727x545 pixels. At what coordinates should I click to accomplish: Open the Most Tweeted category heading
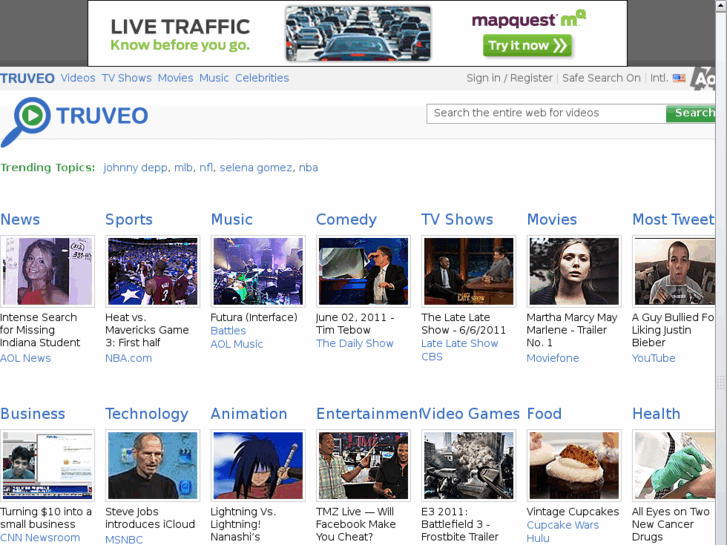(674, 219)
